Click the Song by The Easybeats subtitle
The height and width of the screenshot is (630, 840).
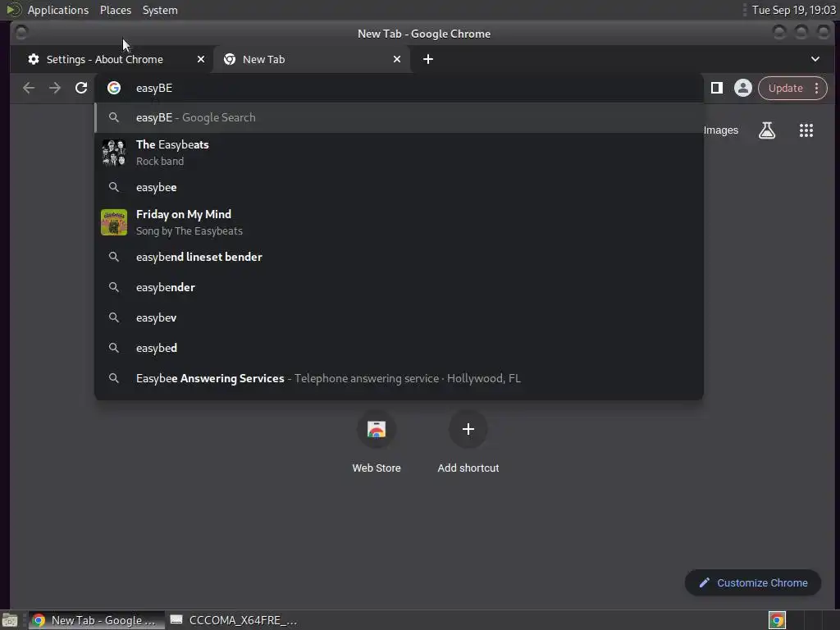[189, 231]
